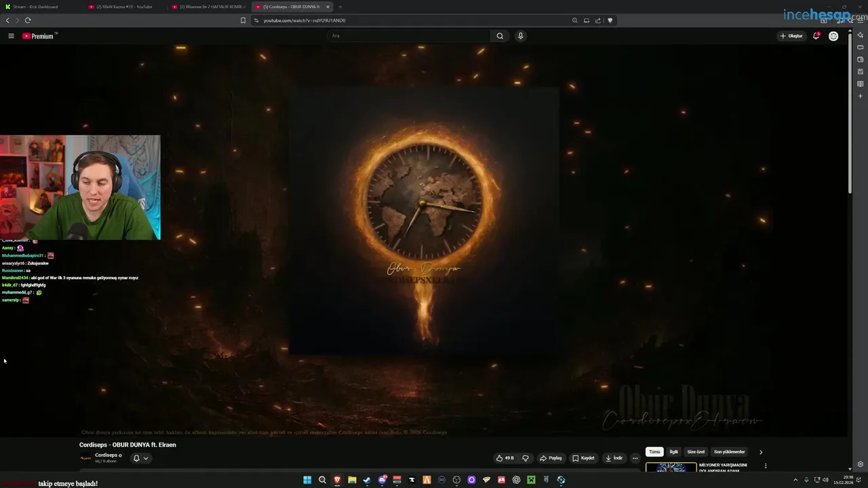Open options for MİLYONER YARIŞMASINI suggestion
The width and height of the screenshot is (868, 488).
click(766, 466)
